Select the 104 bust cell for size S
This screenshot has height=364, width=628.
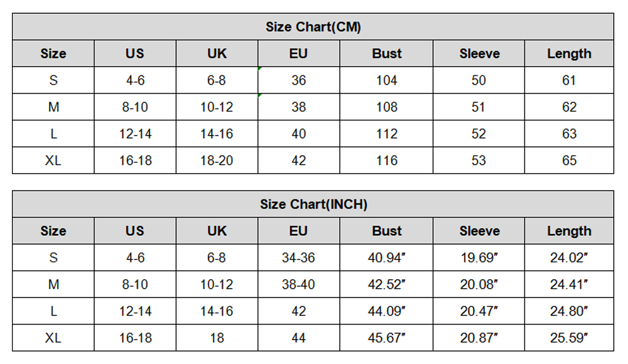386,80
